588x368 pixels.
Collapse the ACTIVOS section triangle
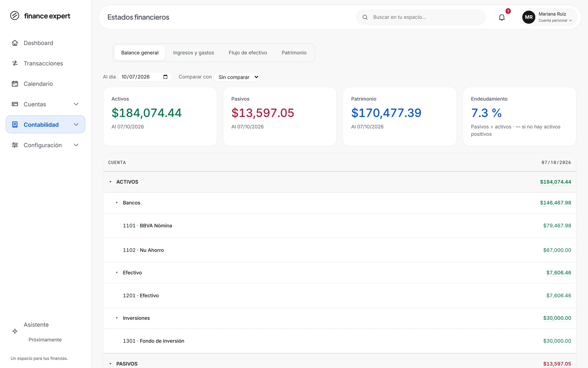click(x=111, y=182)
